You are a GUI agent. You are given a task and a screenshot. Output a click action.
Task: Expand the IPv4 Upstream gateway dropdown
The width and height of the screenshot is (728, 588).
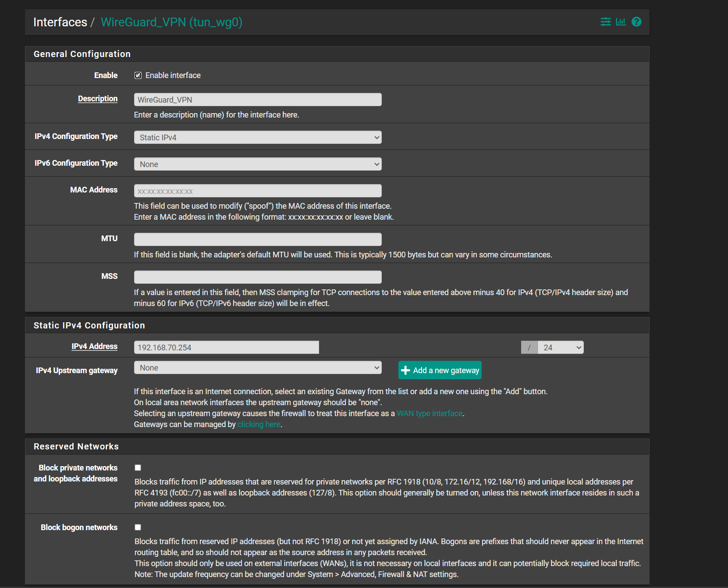point(258,368)
